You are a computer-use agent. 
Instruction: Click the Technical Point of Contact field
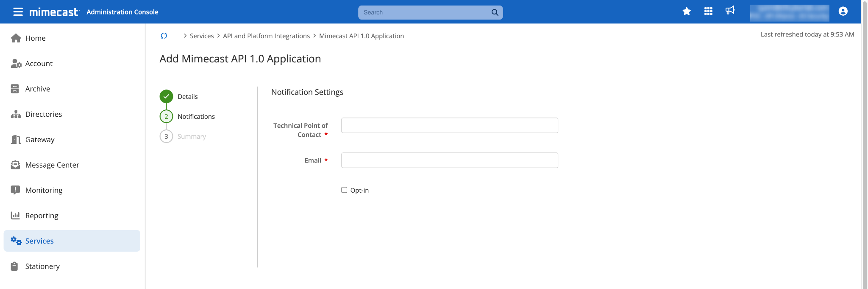pyautogui.click(x=449, y=126)
